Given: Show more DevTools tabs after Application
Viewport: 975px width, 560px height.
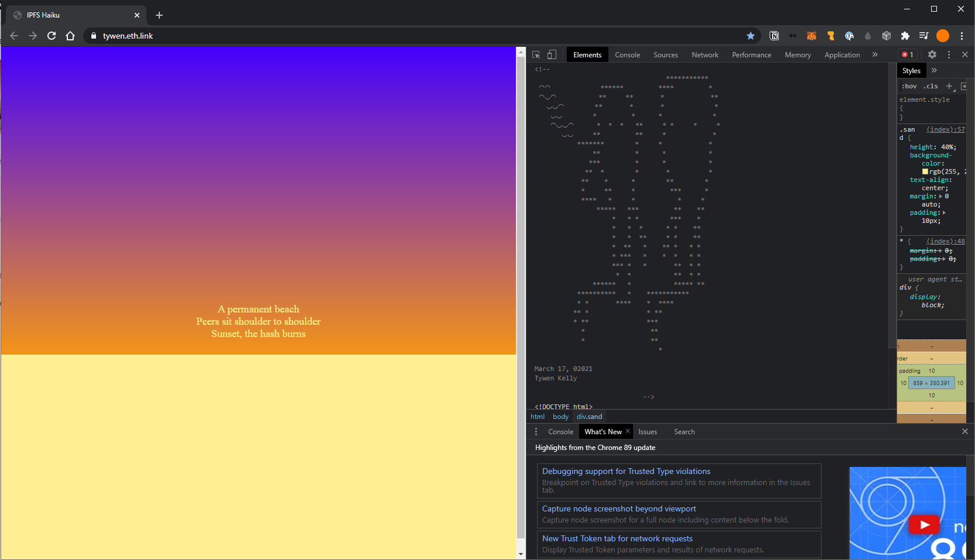Looking at the screenshot, I should (x=875, y=54).
